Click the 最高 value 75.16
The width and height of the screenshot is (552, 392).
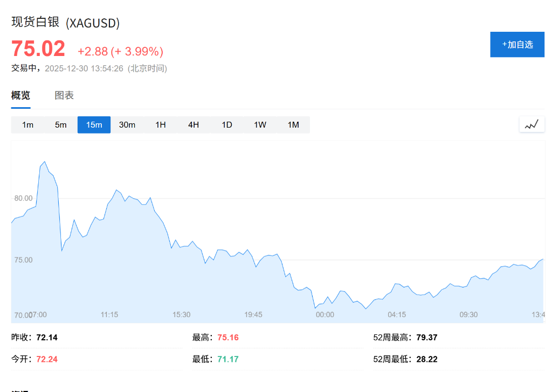(227, 337)
